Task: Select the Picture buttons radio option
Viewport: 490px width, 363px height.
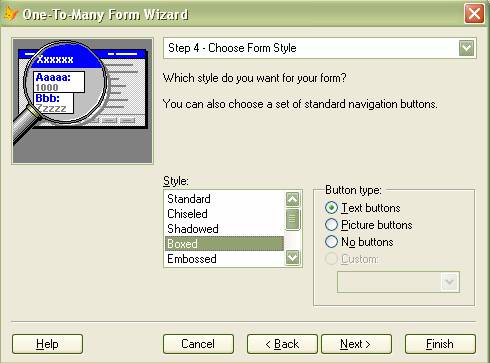Action: pos(331,225)
